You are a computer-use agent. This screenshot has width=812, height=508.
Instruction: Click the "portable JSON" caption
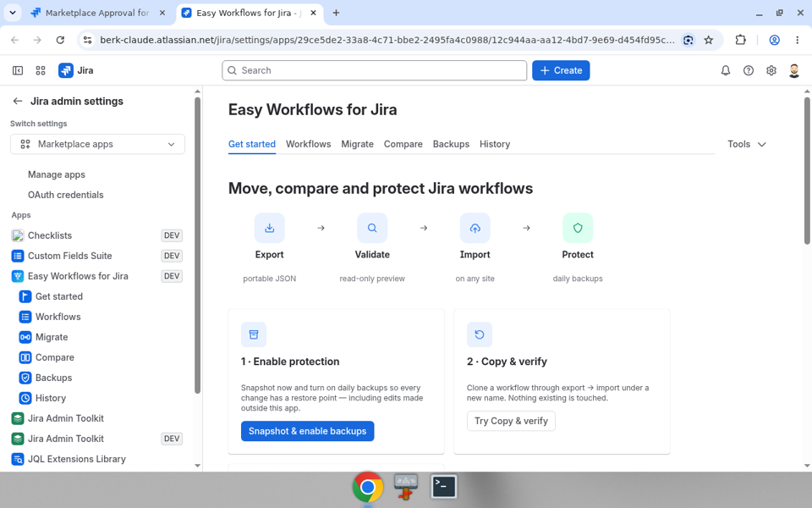tap(269, 279)
